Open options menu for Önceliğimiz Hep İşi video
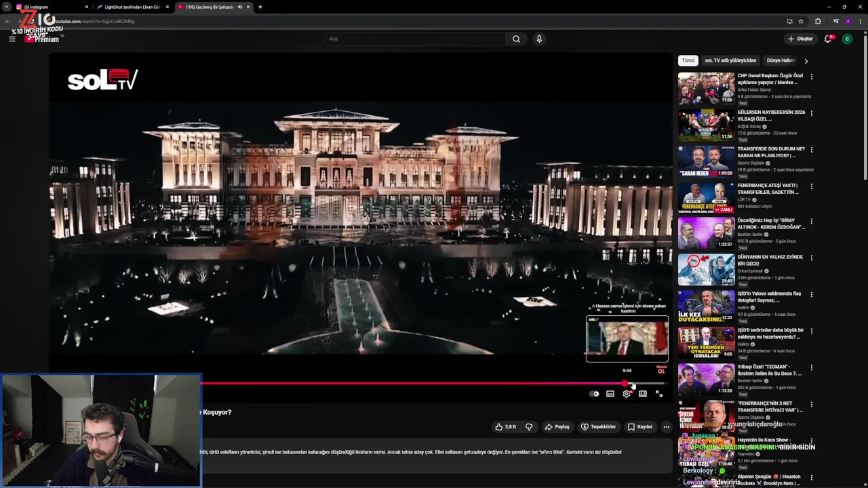 [811, 222]
